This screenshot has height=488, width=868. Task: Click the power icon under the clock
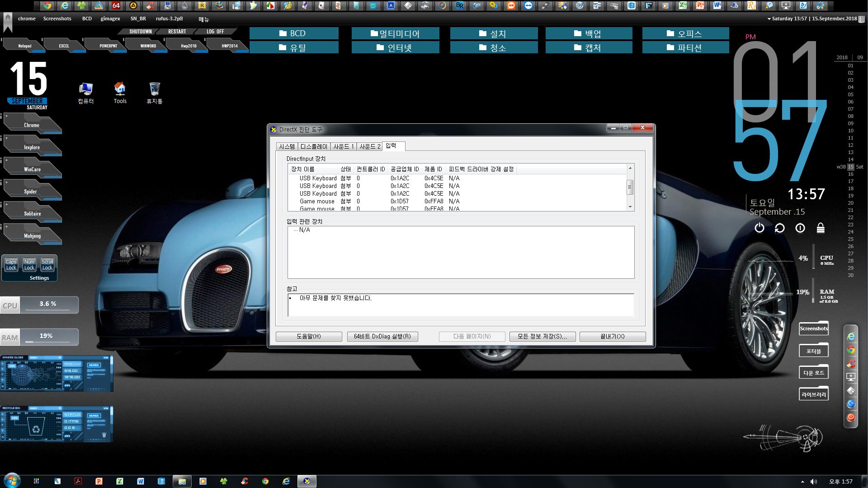[x=759, y=228]
